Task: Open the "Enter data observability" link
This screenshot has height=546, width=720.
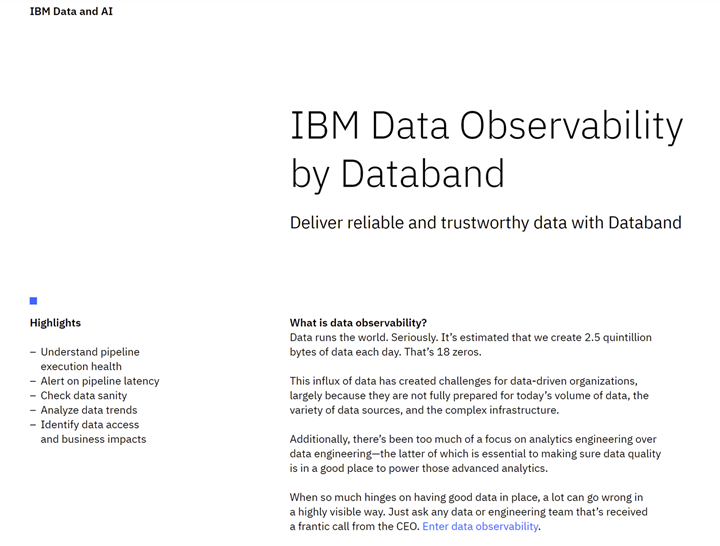Action: pos(480,526)
